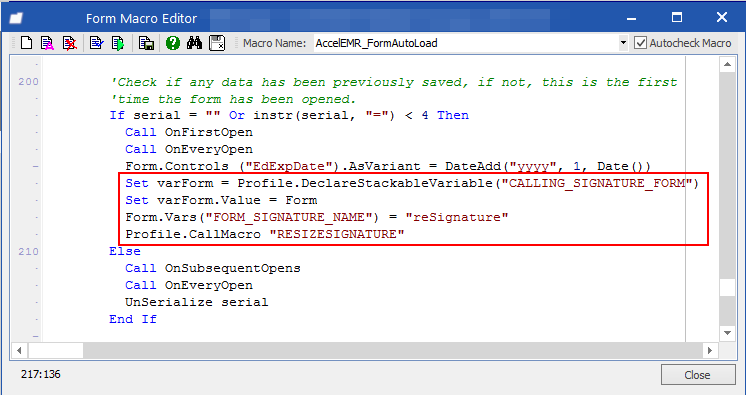Click the 'End If' line
Screen dimensions: 746x395
(133, 319)
